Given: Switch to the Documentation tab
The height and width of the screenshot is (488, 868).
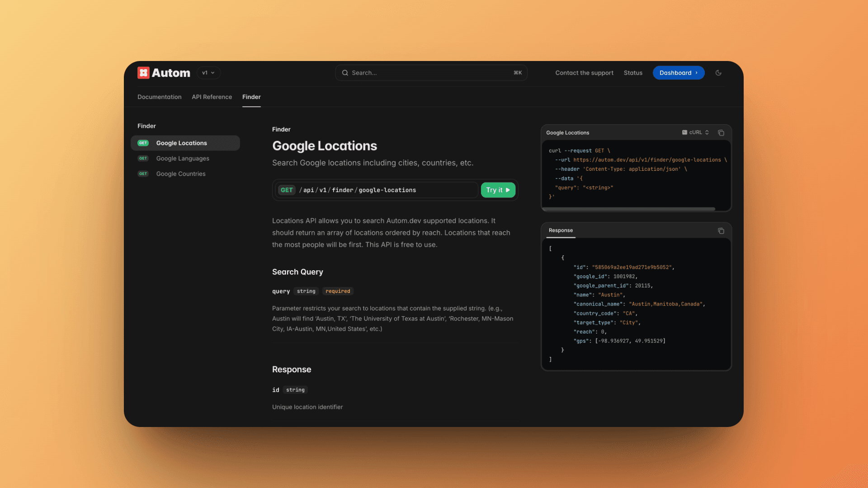Looking at the screenshot, I should pyautogui.click(x=159, y=97).
